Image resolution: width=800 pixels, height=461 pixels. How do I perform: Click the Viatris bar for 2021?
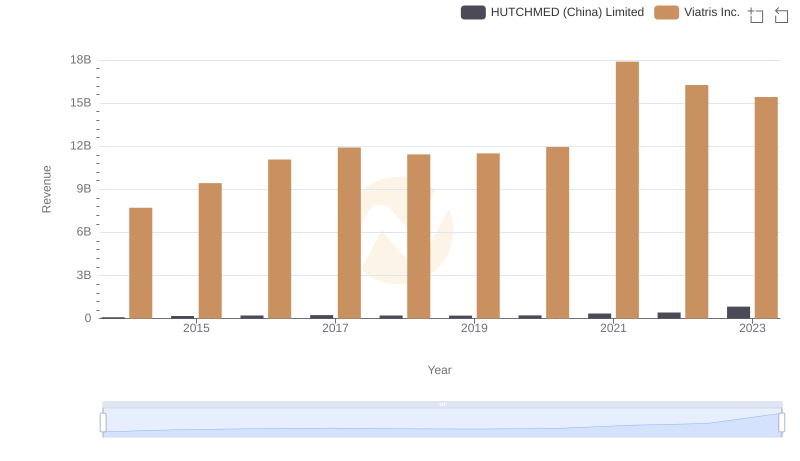627,190
